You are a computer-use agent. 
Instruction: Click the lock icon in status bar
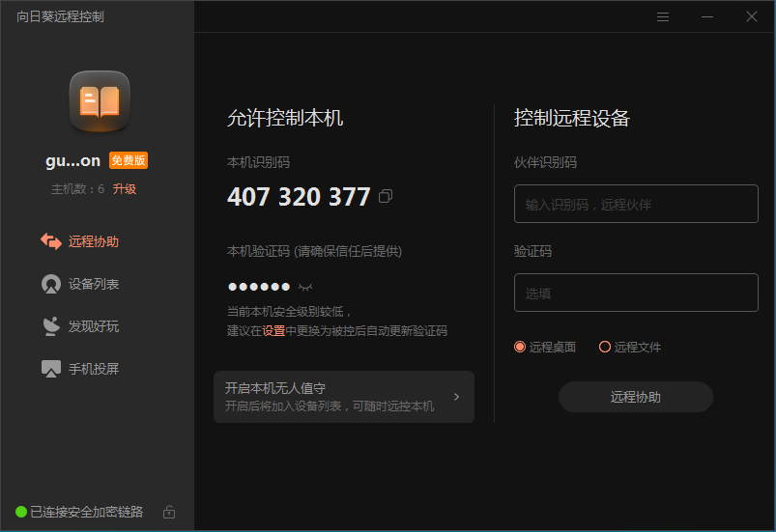coord(169,512)
